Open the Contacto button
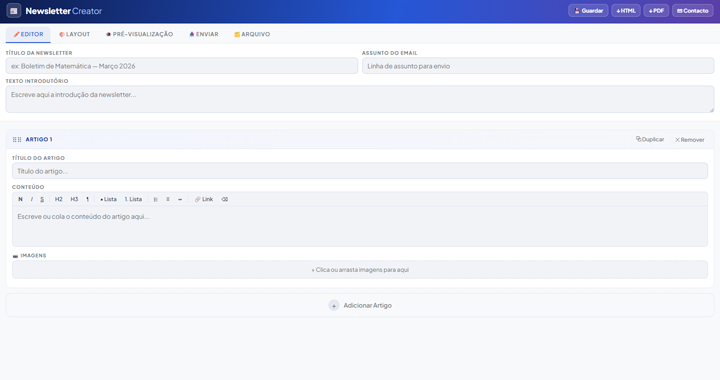Image resolution: width=720 pixels, height=380 pixels. pyautogui.click(x=692, y=11)
